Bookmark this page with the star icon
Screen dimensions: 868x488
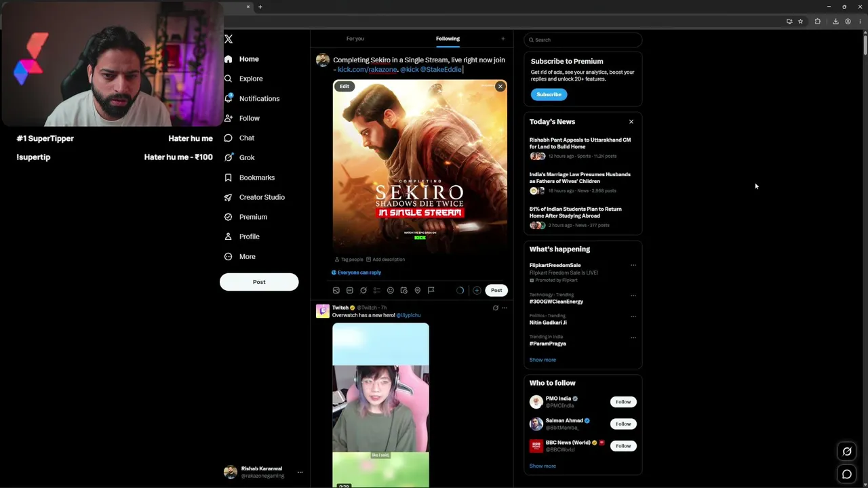click(800, 22)
